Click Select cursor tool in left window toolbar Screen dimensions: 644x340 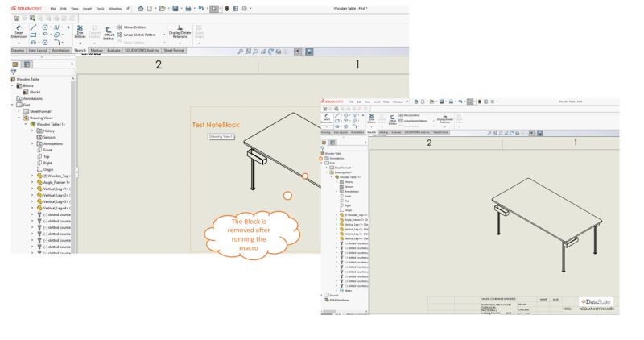(x=214, y=8)
